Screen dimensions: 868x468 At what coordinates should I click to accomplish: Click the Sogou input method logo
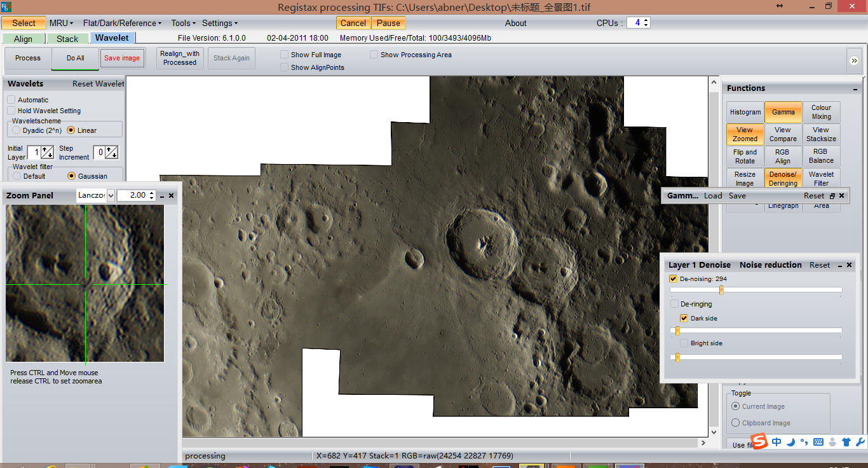coord(759,441)
